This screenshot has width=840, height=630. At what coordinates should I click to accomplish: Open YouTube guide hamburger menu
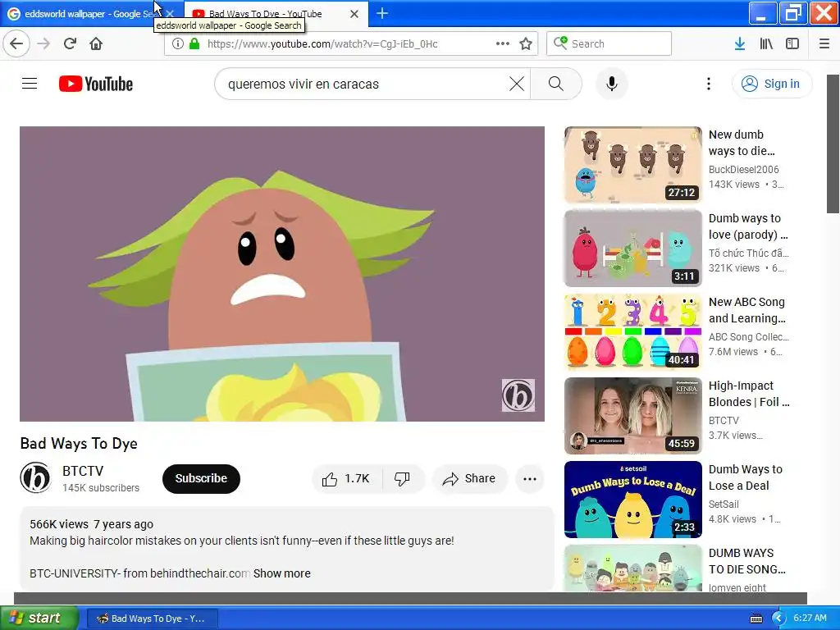tap(30, 84)
